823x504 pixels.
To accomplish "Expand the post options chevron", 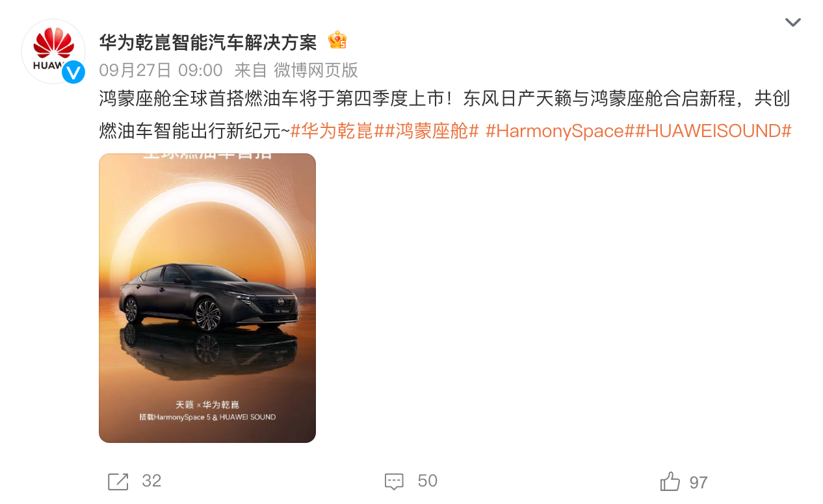I will tap(792, 23).
